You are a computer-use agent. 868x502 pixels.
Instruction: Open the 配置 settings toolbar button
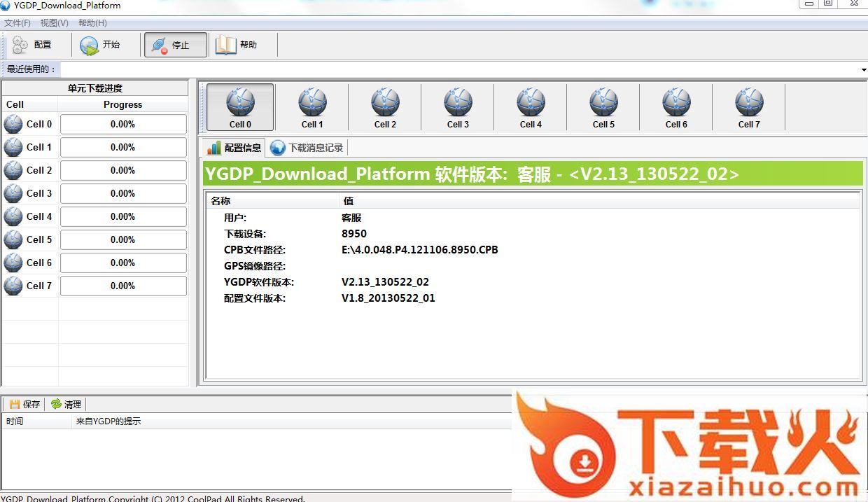[34, 45]
